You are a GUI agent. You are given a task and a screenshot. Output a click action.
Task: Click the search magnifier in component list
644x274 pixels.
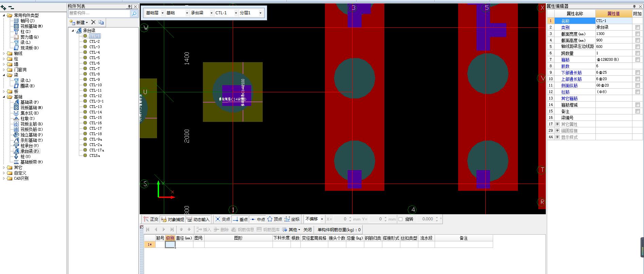point(134,13)
